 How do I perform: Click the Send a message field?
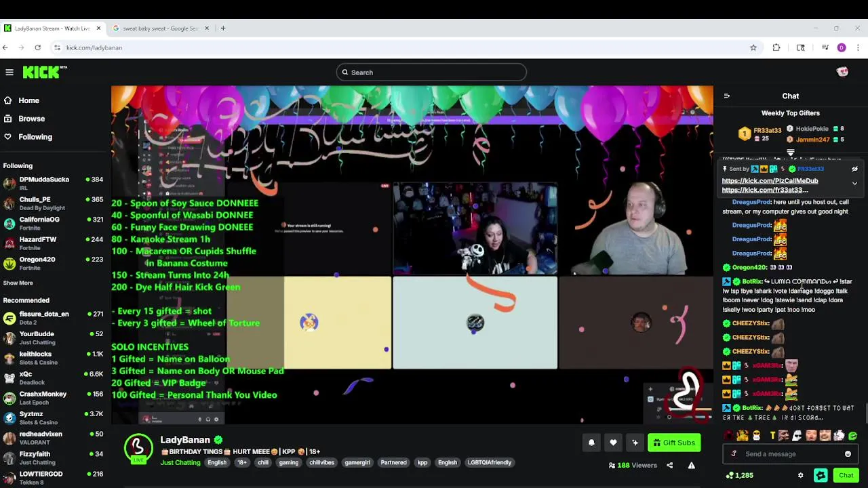point(791,454)
